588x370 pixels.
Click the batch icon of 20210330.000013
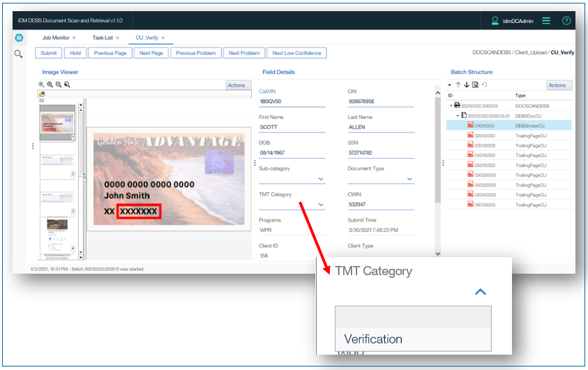[457, 106]
